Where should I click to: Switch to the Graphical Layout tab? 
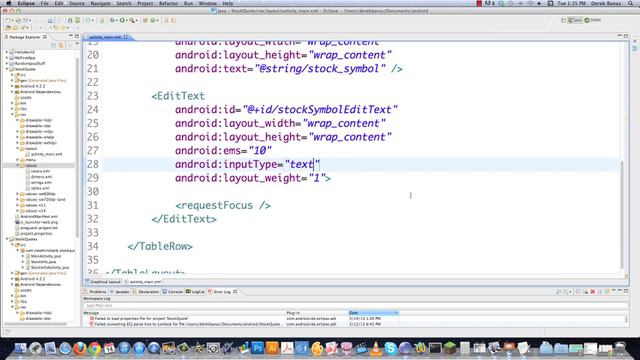coord(104,282)
